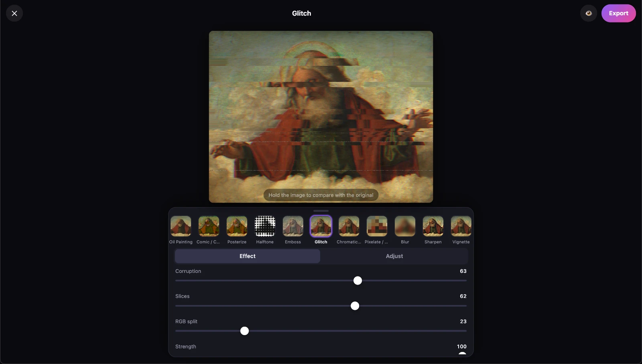The width and height of the screenshot is (642, 364).
Task: Apply the Pixelate effect thumbnail
Action: (377, 226)
